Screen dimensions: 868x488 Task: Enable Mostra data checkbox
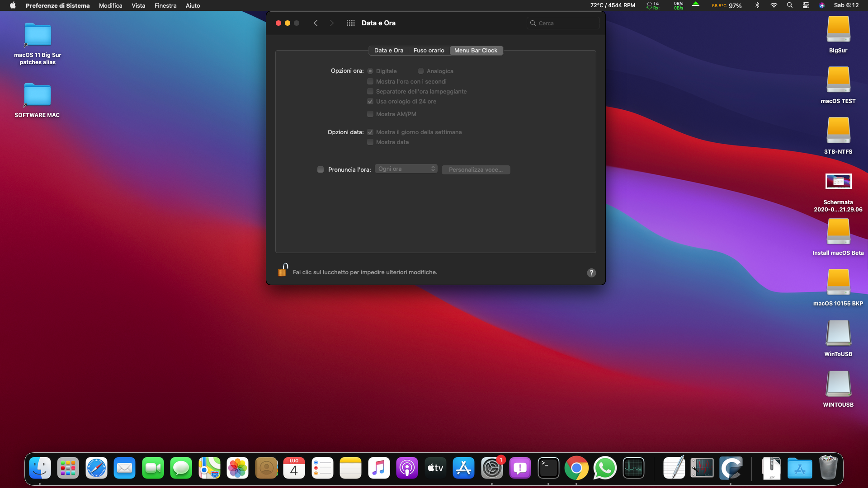coord(370,142)
